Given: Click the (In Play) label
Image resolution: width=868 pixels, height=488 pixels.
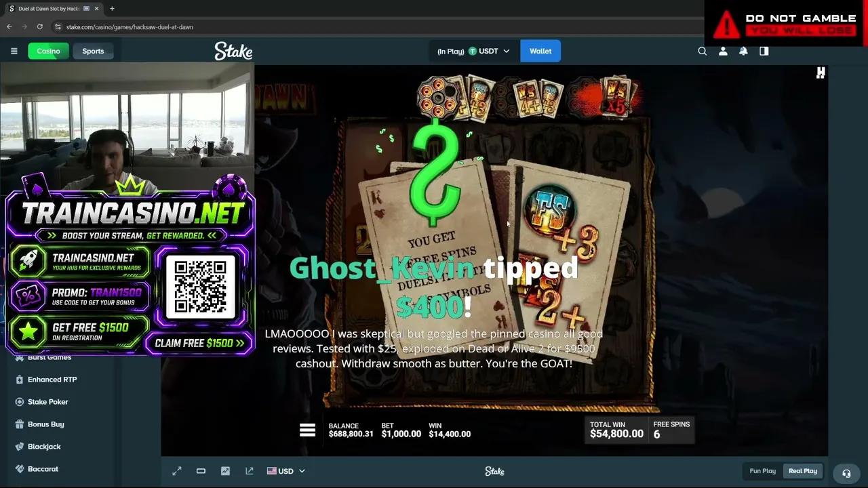Looking at the screenshot, I should 450,51.
